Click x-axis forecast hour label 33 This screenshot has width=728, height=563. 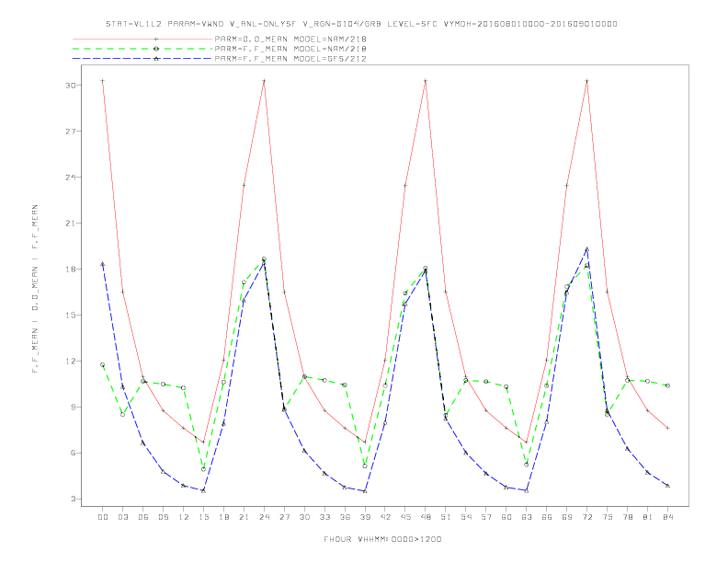coord(325,517)
